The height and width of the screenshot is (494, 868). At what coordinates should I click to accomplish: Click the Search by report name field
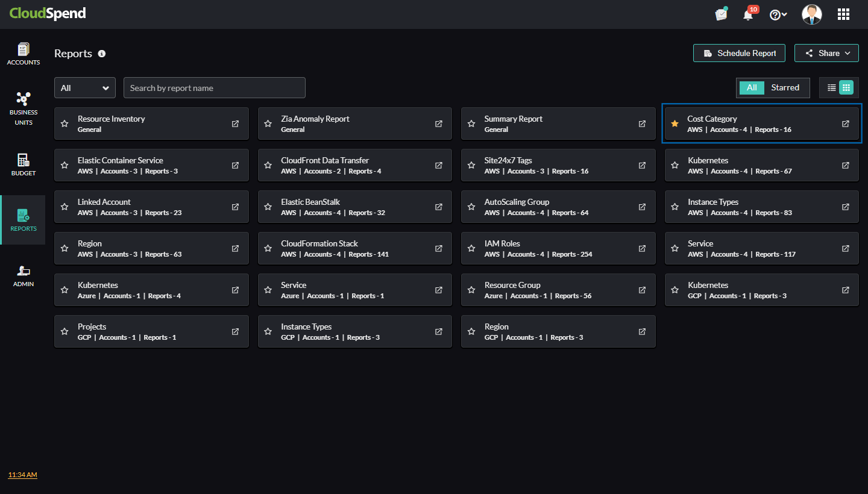(214, 88)
